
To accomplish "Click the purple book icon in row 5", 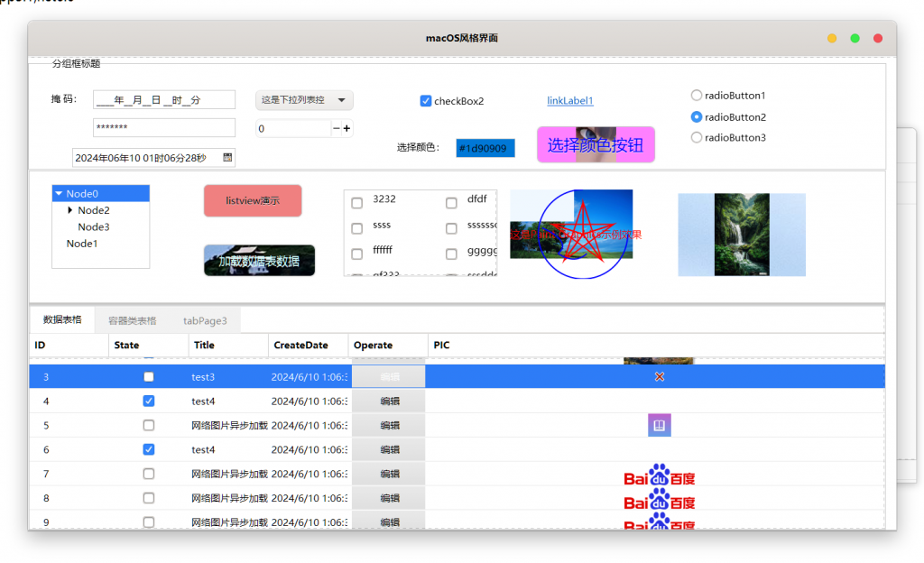I will (x=660, y=425).
